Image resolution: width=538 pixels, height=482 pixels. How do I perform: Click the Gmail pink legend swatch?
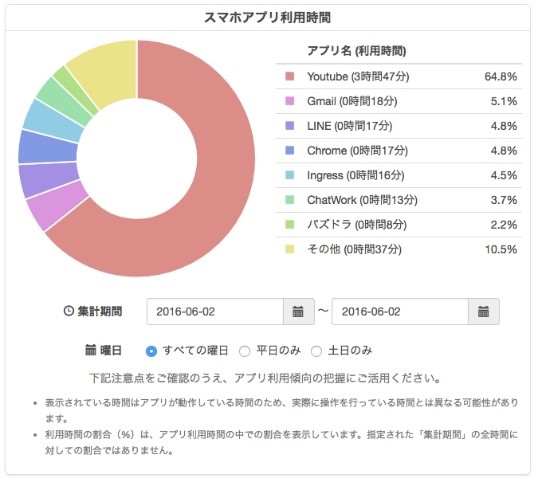(x=290, y=101)
